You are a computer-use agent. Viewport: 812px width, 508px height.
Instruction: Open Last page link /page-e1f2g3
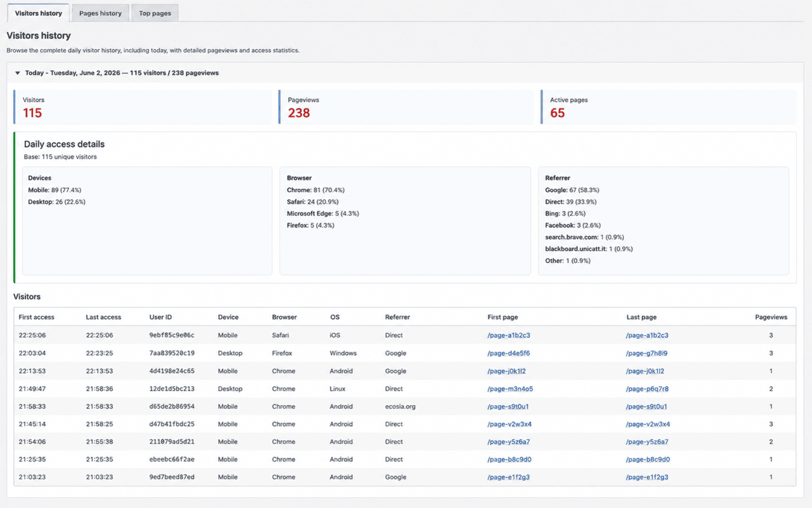(646, 477)
